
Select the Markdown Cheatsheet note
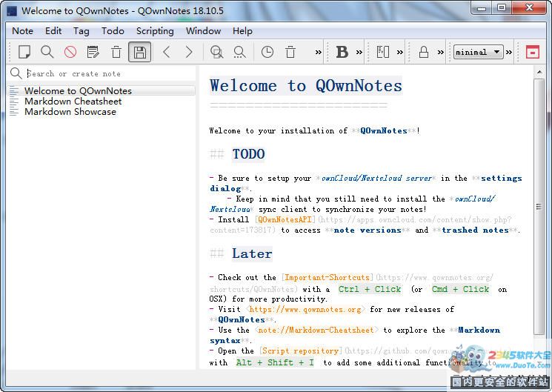[101, 102]
